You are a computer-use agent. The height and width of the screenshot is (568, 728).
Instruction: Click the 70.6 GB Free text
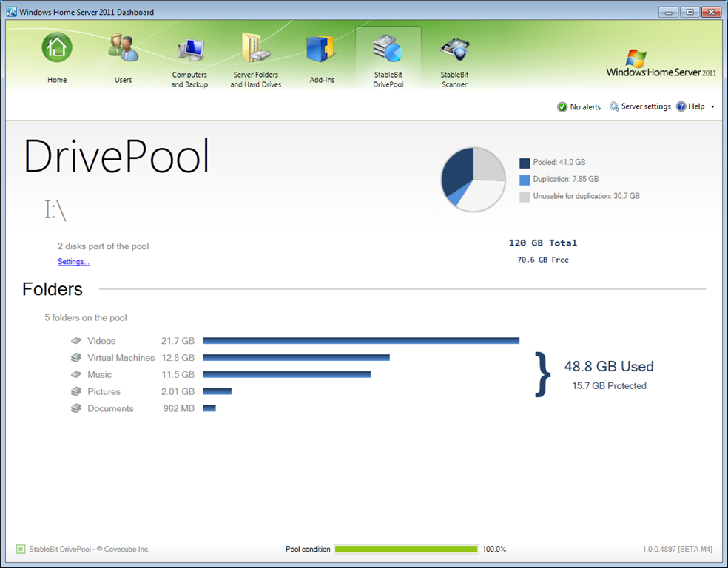tap(543, 260)
